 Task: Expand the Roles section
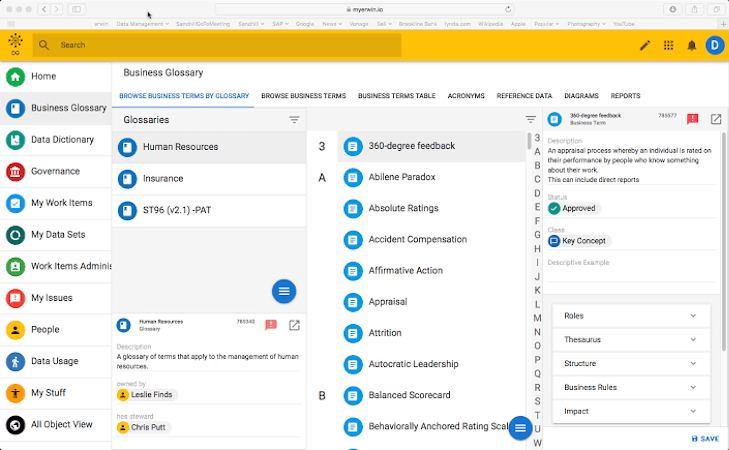[631, 316]
